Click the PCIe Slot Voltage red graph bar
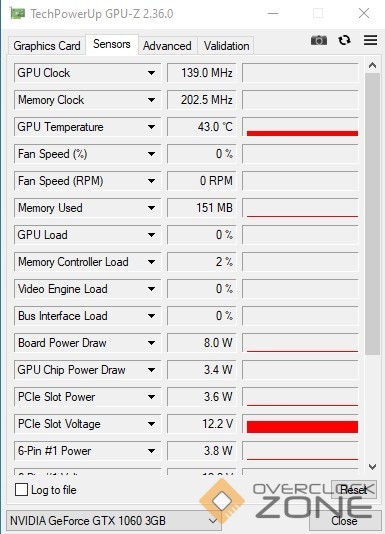Viewport: 385px width, 534px height. (x=302, y=427)
